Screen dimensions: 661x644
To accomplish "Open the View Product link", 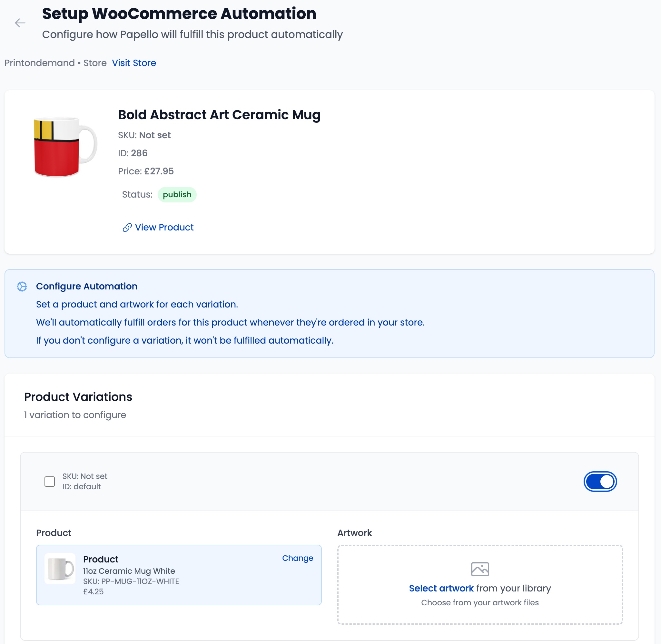I will pyautogui.click(x=164, y=227).
